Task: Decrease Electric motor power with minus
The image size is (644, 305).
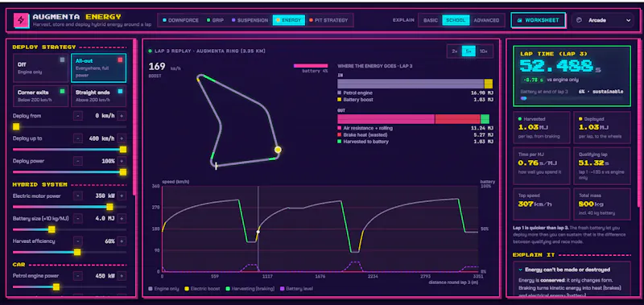Action: (x=78, y=196)
